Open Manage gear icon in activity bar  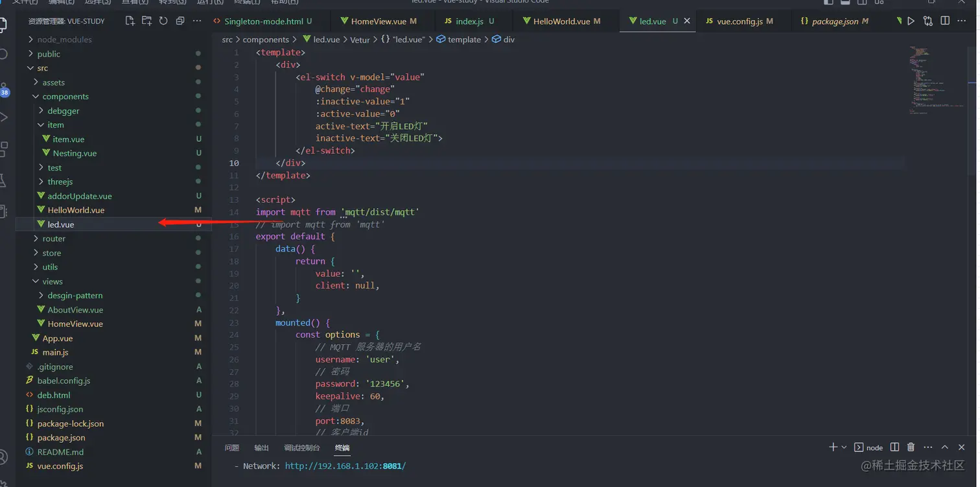pos(2,483)
